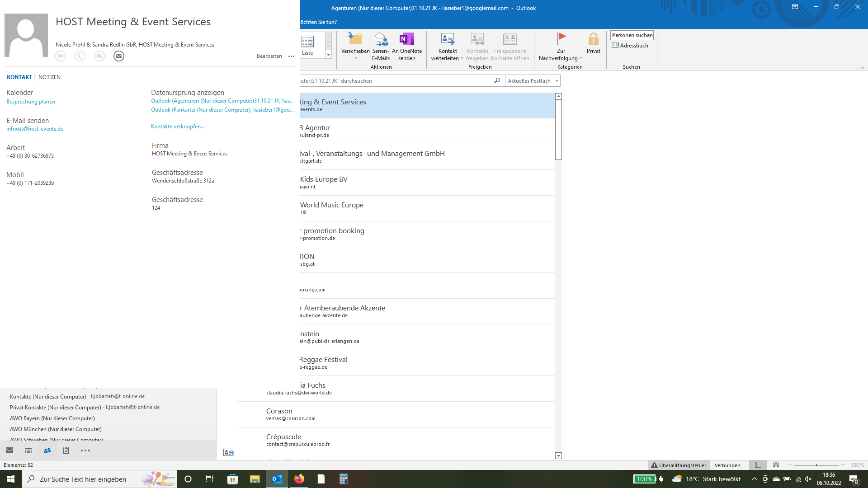The width and height of the screenshot is (868, 488).
Task: Select the Liste view icon
Action: [307, 45]
